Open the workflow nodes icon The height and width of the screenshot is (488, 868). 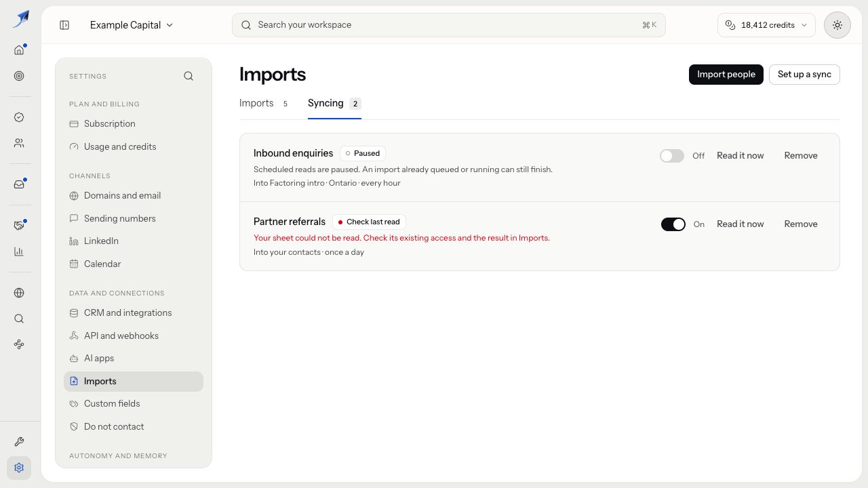[19, 344]
